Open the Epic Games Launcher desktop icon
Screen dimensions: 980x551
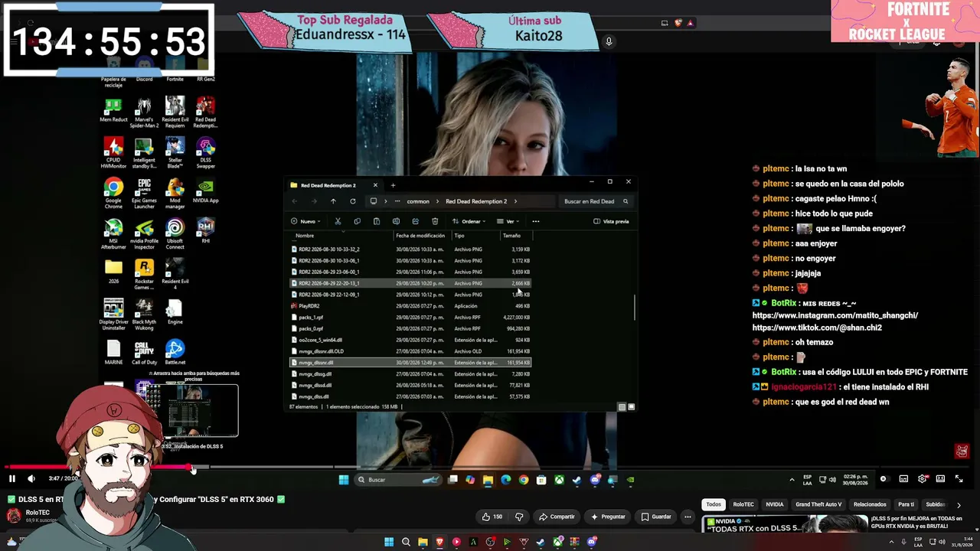[144, 194]
